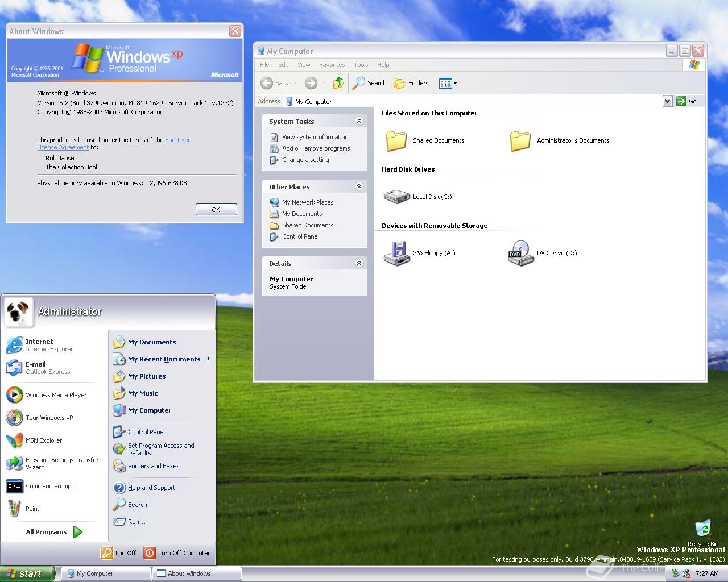
Task: Click OK in About Windows dialog
Action: 216,210
